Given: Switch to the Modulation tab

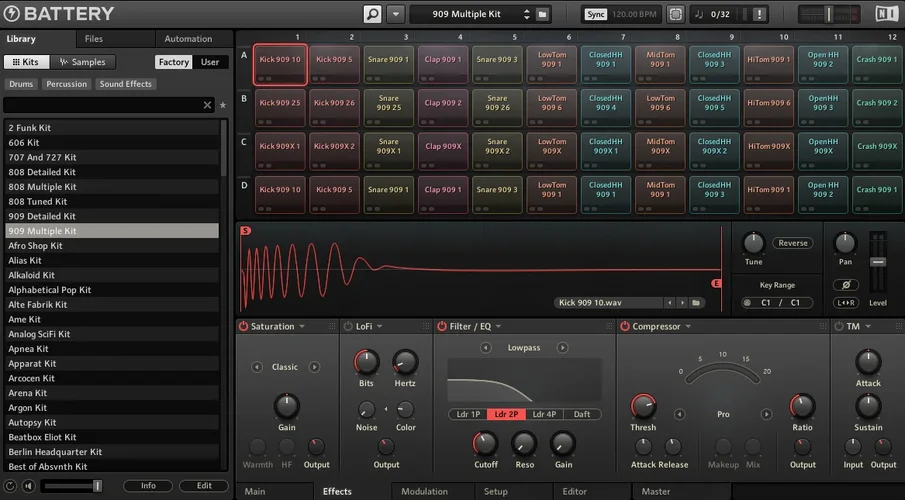Looking at the screenshot, I should pyautogui.click(x=424, y=491).
